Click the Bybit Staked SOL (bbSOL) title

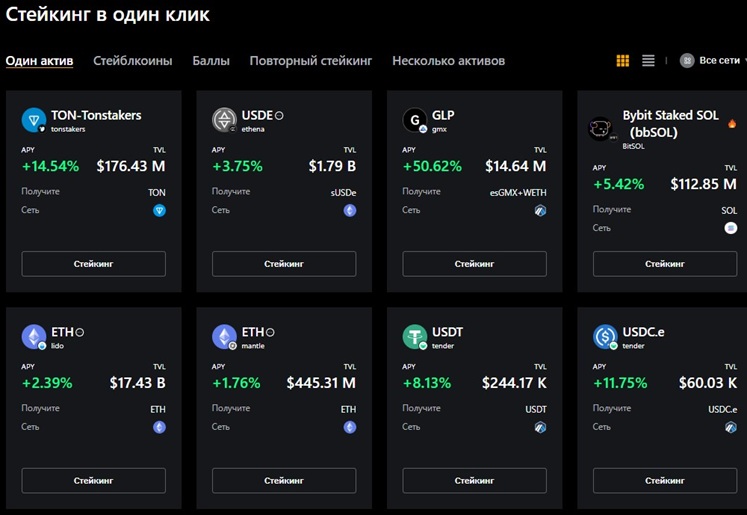tap(670, 123)
